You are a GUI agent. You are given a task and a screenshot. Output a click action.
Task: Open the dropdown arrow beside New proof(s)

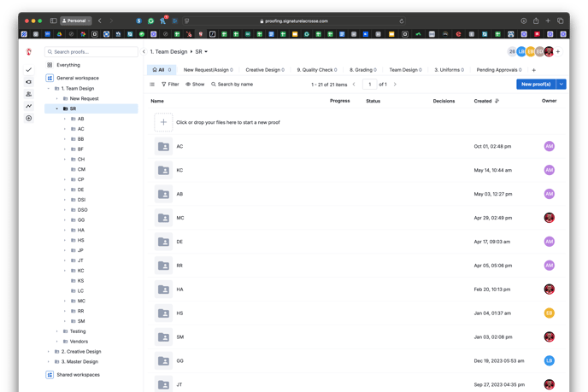point(562,85)
